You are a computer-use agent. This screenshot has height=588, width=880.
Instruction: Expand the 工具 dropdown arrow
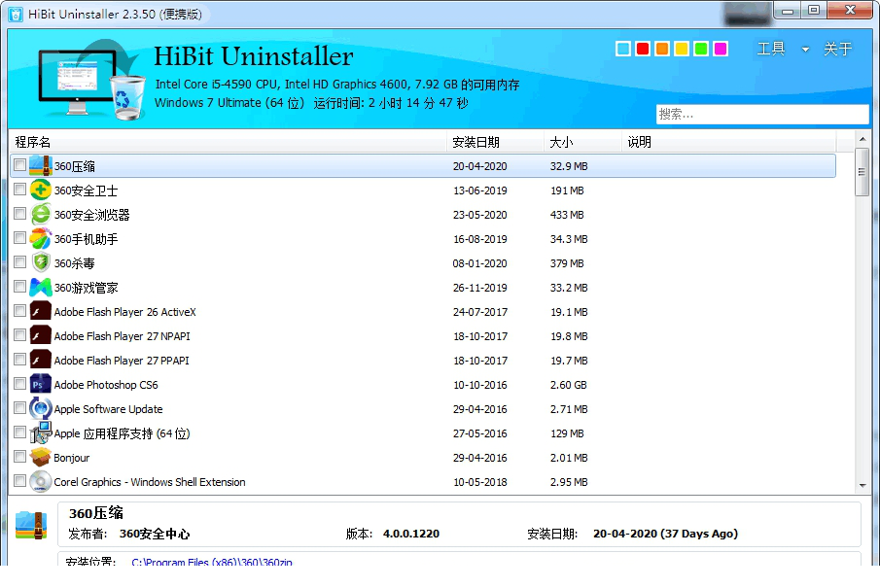click(804, 49)
